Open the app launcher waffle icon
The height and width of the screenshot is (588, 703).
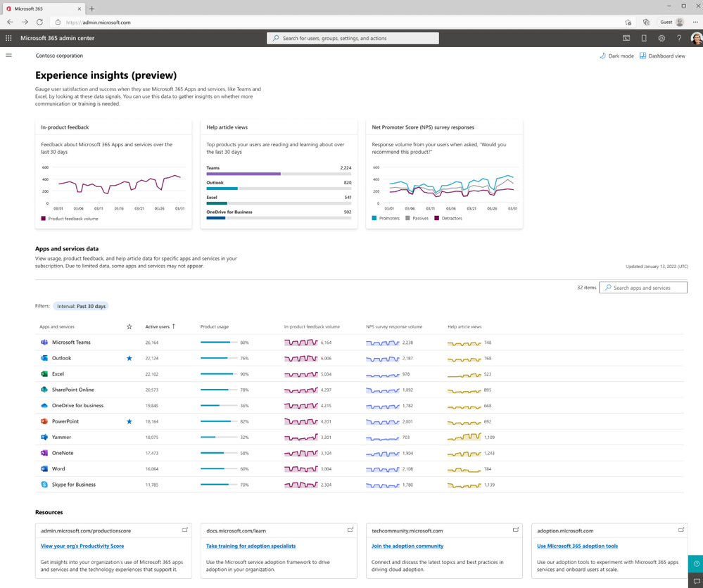click(8, 38)
